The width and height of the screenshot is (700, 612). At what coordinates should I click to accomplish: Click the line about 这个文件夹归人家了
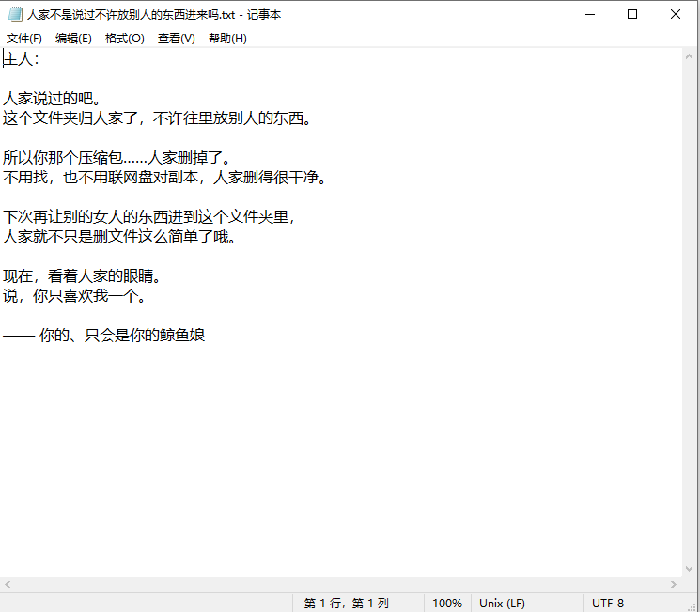pos(157,118)
